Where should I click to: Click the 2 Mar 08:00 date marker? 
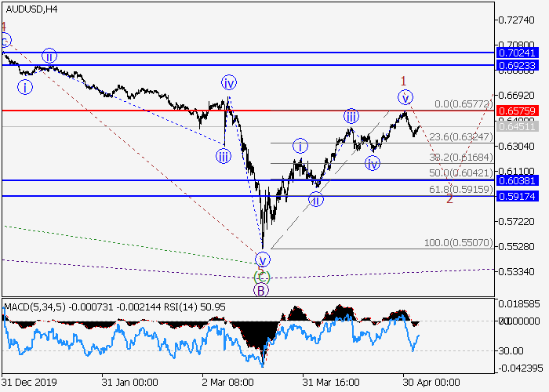point(227,383)
